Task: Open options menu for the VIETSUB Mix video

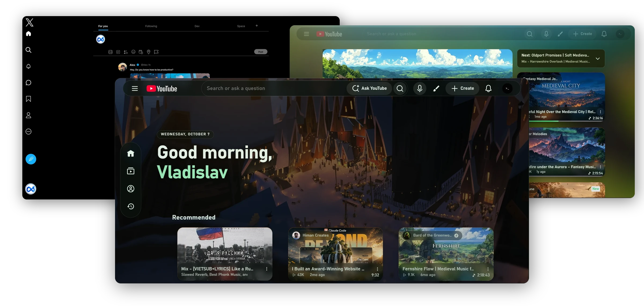Action: [267, 269]
